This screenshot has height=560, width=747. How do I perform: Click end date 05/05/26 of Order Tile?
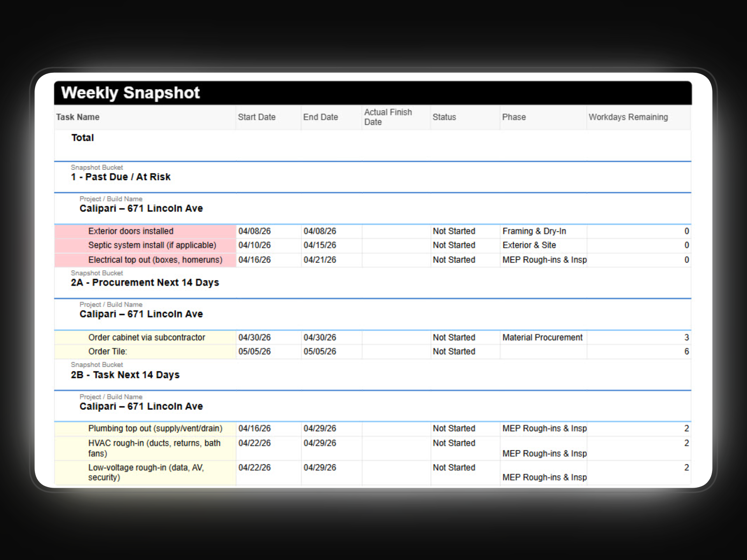(x=320, y=352)
